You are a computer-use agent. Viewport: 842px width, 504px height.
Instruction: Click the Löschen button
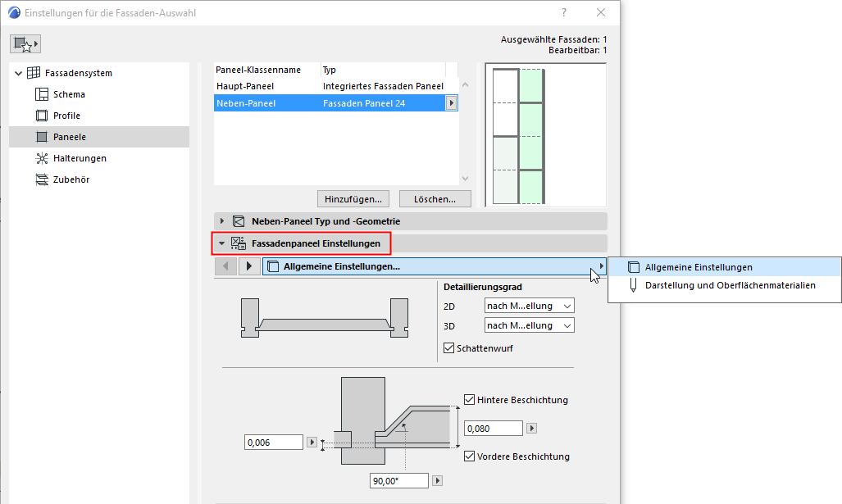click(x=435, y=198)
